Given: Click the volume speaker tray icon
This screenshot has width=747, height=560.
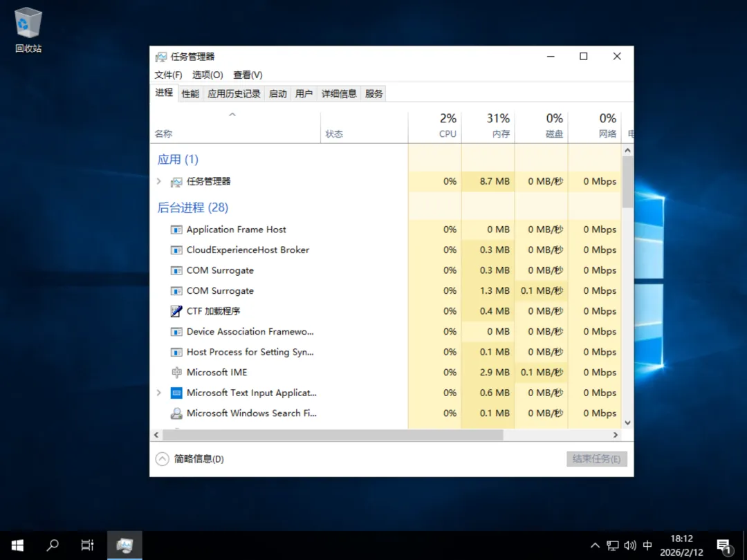Looking at the screenshot, I should [630, 545].
